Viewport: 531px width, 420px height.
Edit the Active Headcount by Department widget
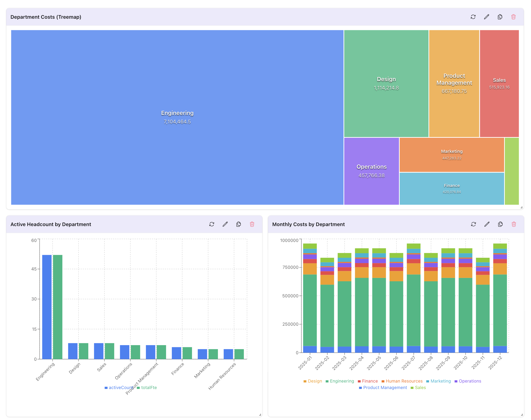[225, 224]
